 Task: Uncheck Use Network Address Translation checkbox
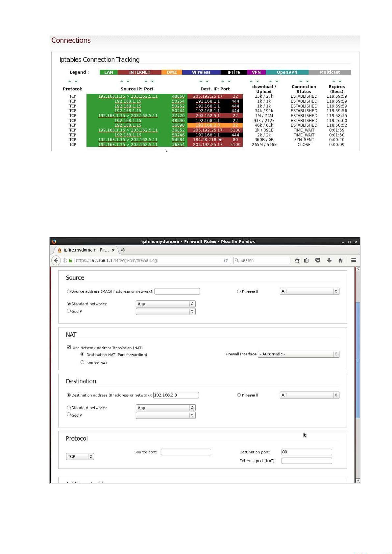pos(69,347)
